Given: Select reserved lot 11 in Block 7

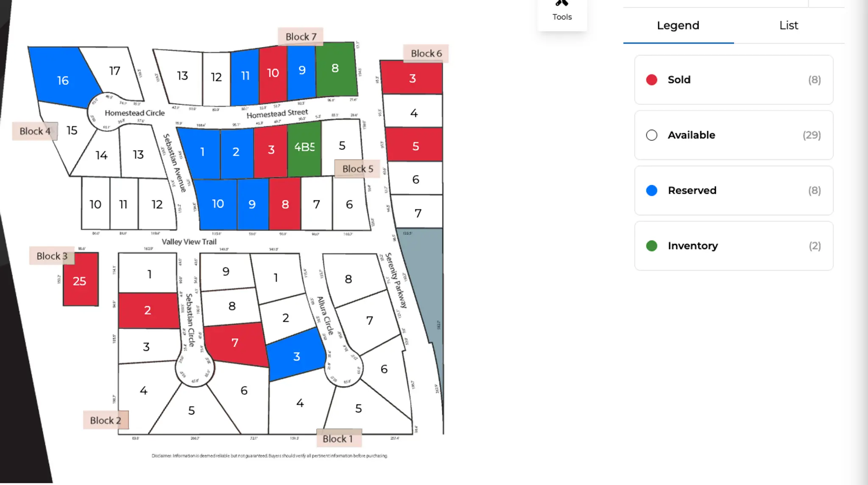Looking at the screenshot, I should click(x=245, y=76).
